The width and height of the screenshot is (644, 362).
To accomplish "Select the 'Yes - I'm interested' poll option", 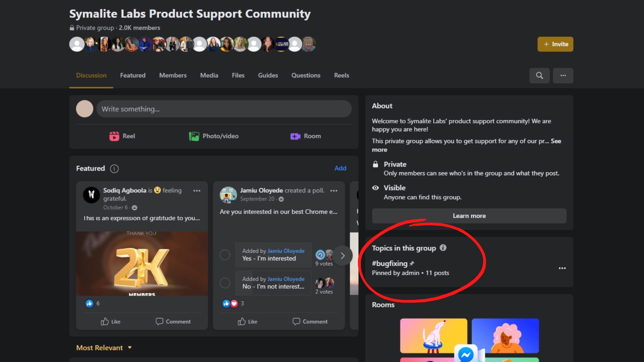I will 225,255.
